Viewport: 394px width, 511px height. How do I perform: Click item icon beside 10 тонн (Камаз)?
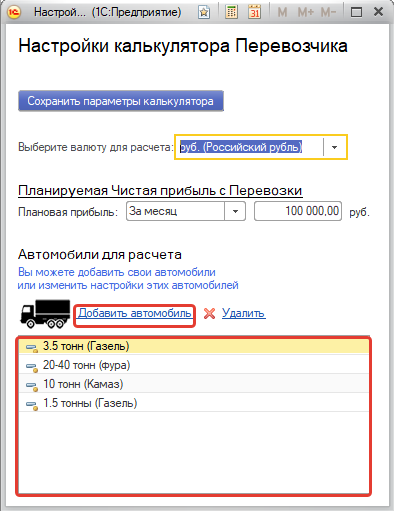pos(32,386)
